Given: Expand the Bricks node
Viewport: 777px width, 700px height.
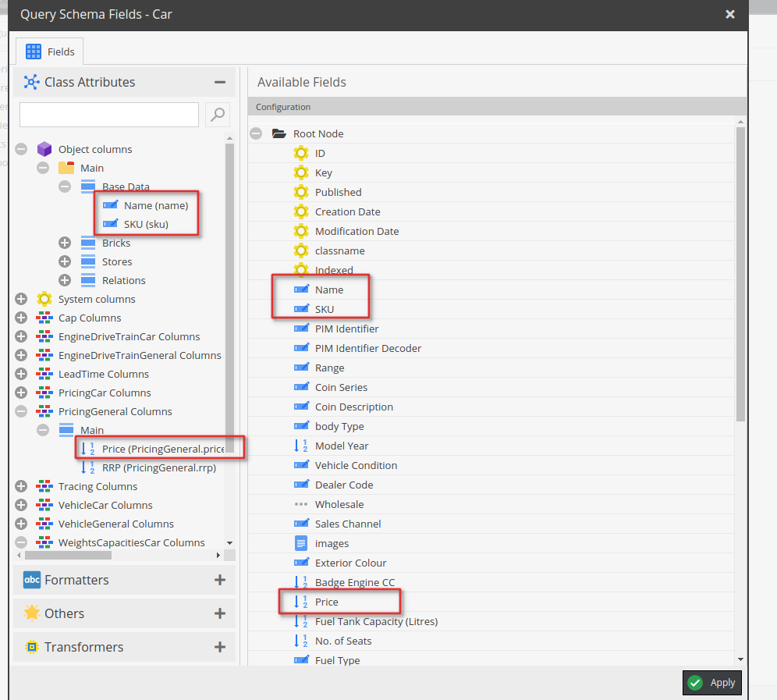Looking at the screenshot, I should pos(65,243).
